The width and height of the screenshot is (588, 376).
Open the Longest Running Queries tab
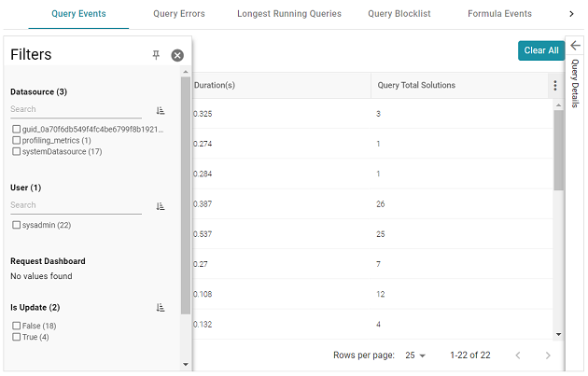pos(289,14)
